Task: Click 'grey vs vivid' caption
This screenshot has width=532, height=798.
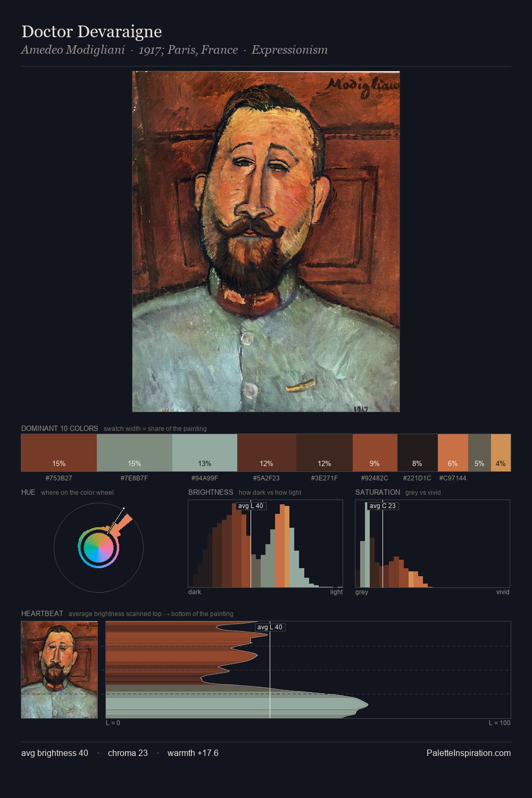Action: coord(423,493)
